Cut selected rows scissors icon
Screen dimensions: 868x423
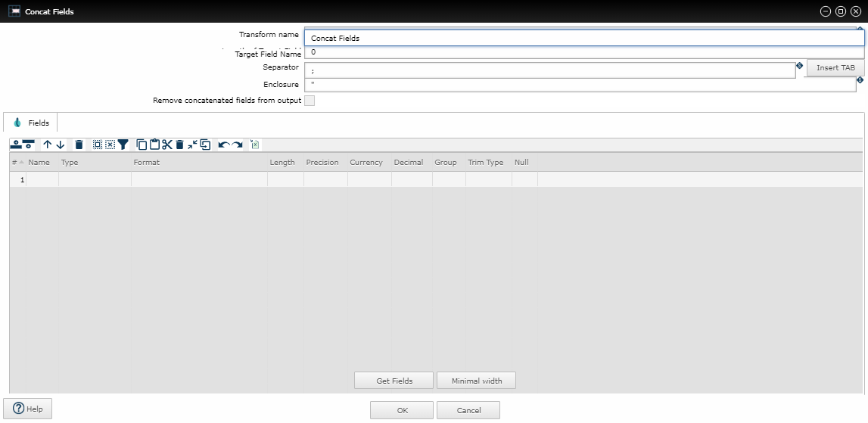pos(167,145)
